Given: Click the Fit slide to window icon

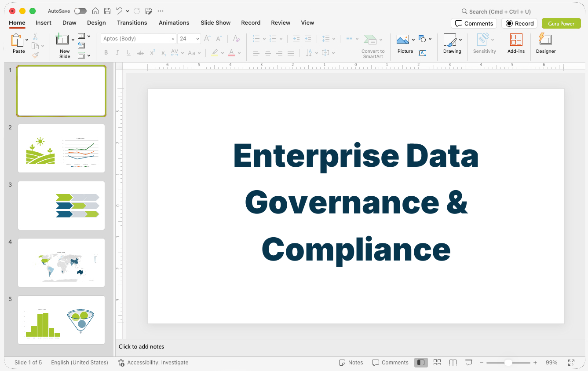Looking at the screenshot, I should pos(571,363).
